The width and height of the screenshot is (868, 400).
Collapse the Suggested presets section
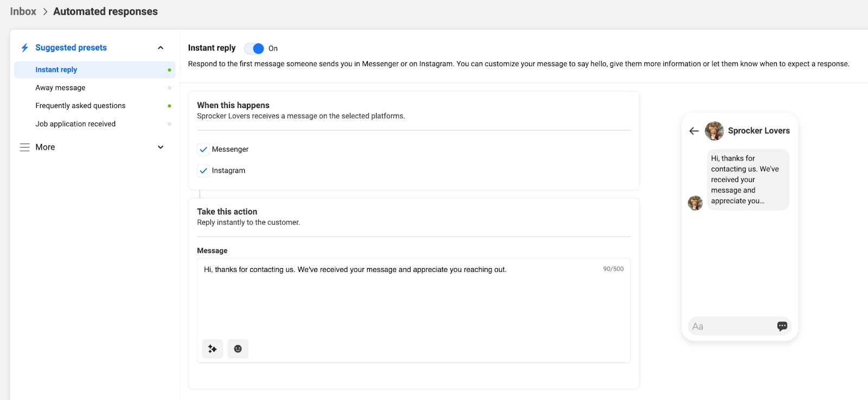tap(161, 48)
